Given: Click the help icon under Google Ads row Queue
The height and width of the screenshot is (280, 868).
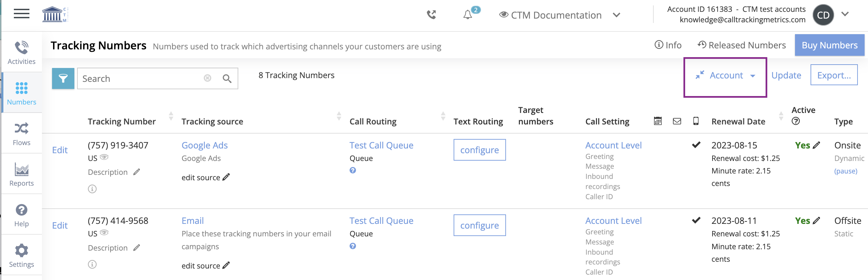Looking at the screenshot, I should click(x=353, y=170).
